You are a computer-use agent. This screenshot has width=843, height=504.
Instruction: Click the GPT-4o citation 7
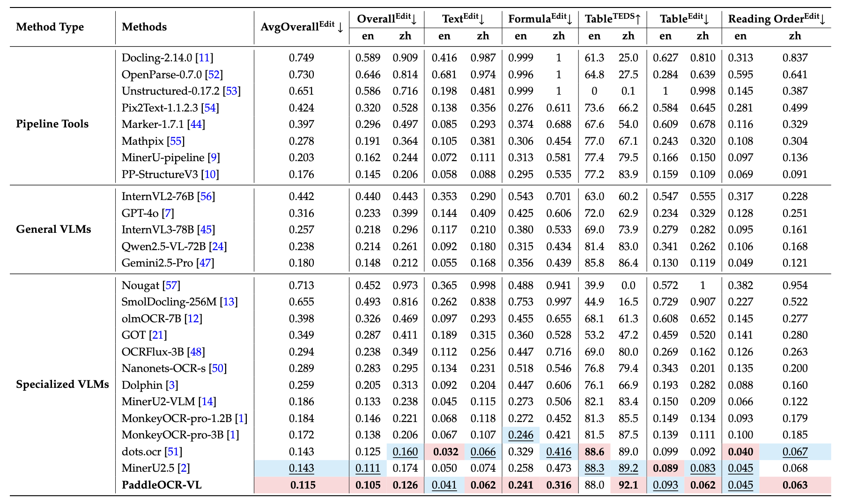click(168, 213)
